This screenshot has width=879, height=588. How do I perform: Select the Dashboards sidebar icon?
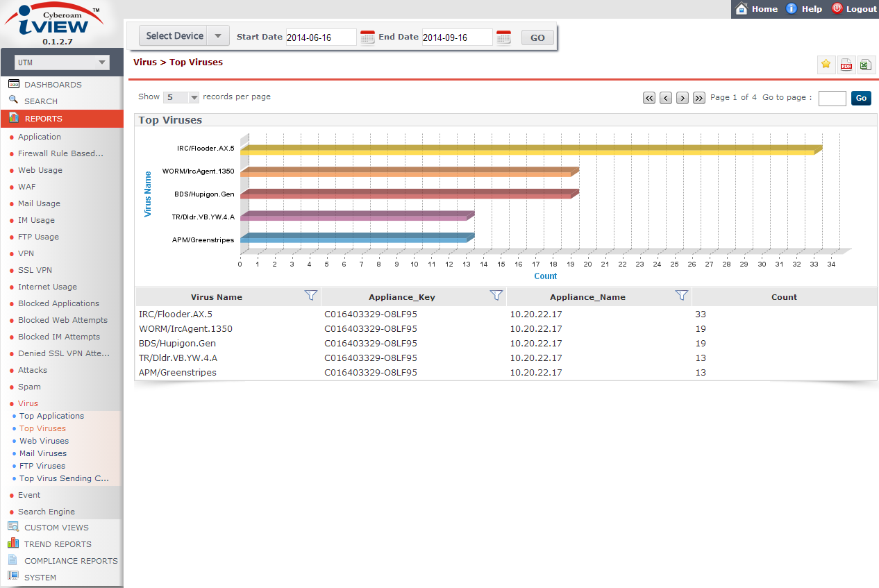[x=13, y=83]
